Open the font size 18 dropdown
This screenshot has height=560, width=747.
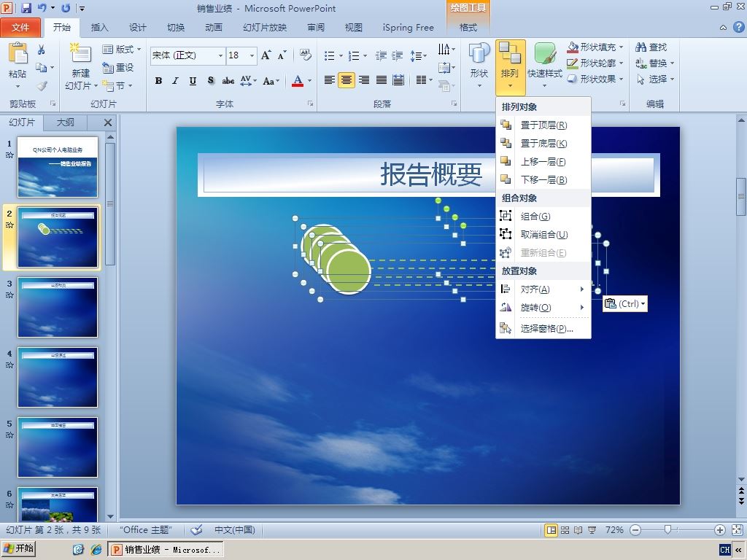click(x=252, y=55)
